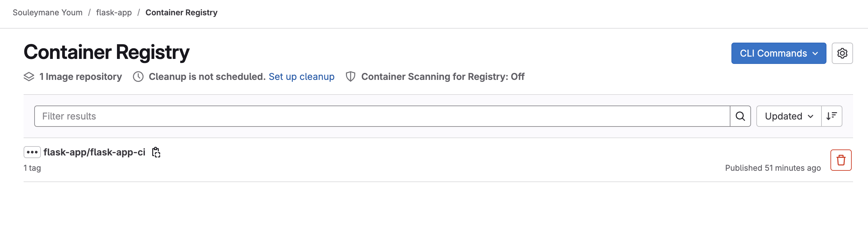Image resolution: width=868 pixels, height=245 pixels.
Task: Open the repository more actions ellipsis
Action: pos(32,152)
